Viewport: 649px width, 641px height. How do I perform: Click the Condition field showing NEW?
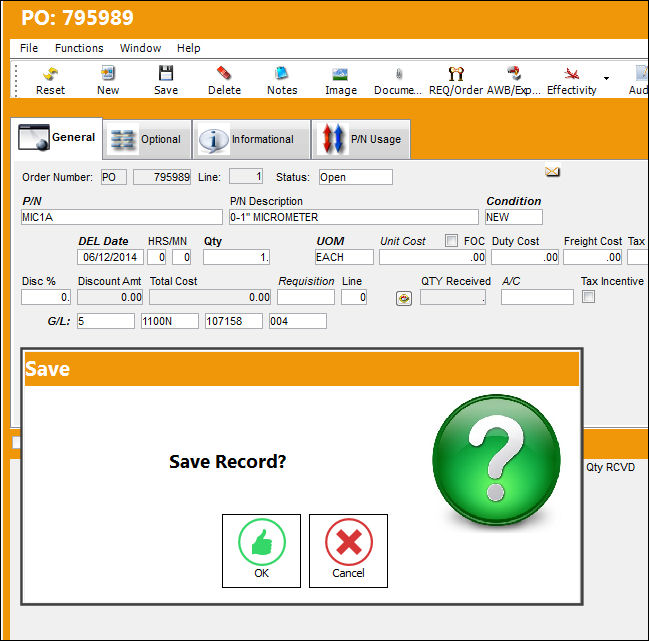tap(514, 217)
